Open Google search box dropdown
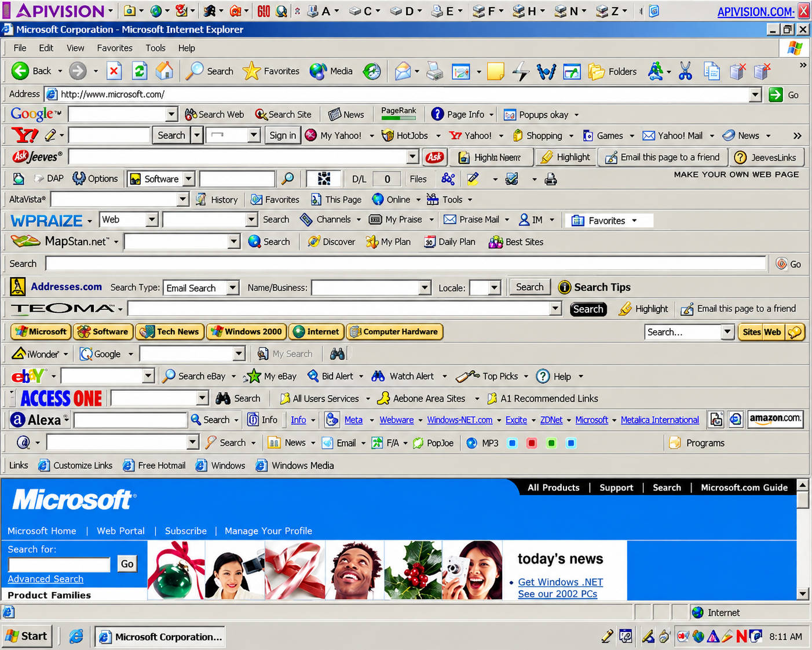 pyautogui.click(x=171, y=114)
